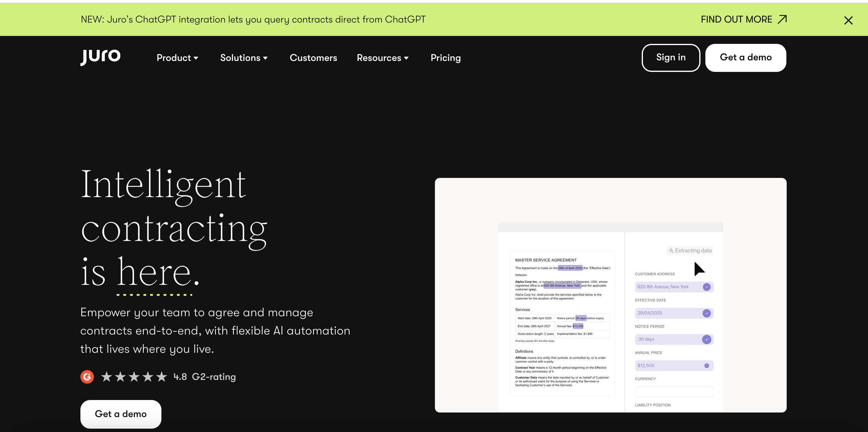Screen dimensions: 868x432
Task: Click the Juro logo
Action: click(101, 57)
